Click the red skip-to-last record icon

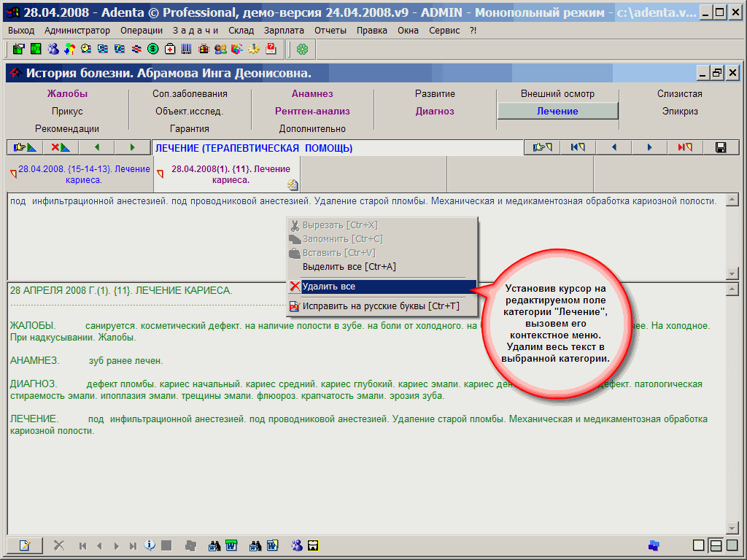pyautogui.click(x=684, y=147)
